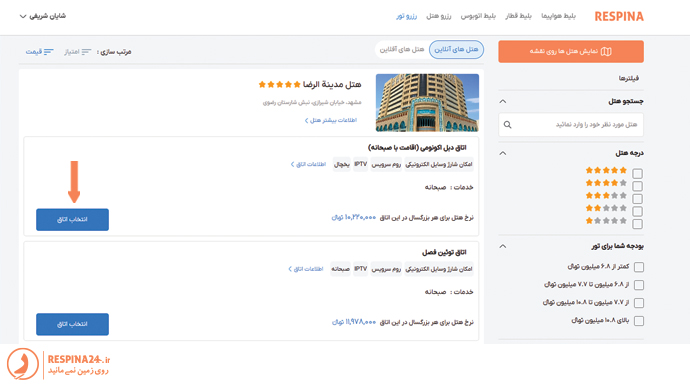The width and height of the screenshot is (690, 385).
Task: Open more hotel information link
Action: (331, 120)
